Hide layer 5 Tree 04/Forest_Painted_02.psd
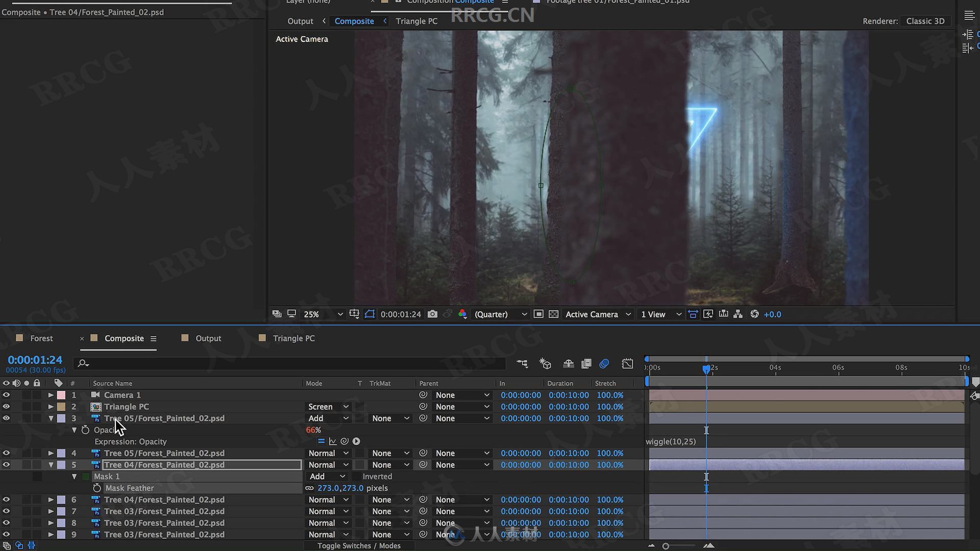 click(6, 464)
